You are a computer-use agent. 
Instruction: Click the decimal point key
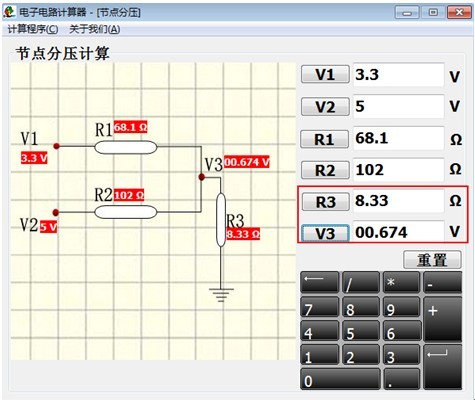click(x=401, y=379)
